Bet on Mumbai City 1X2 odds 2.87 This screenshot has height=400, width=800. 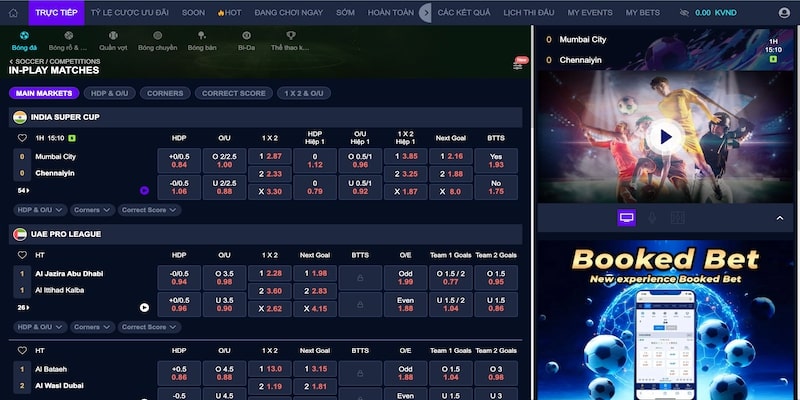(x=269, y=157)
